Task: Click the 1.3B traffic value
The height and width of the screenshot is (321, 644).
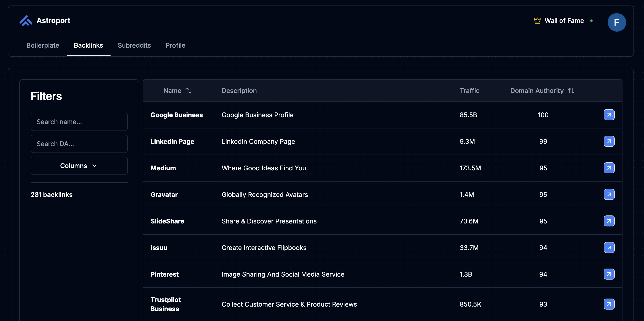Action: [466, 274]
